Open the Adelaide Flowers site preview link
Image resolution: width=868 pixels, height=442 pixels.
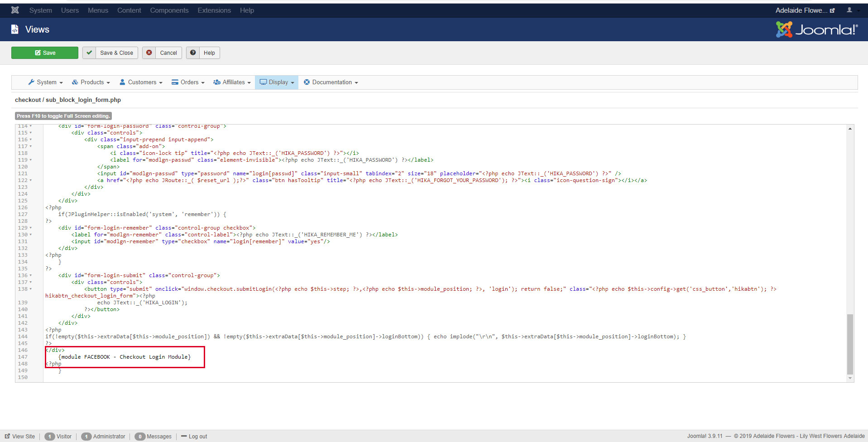click(805, 10)
